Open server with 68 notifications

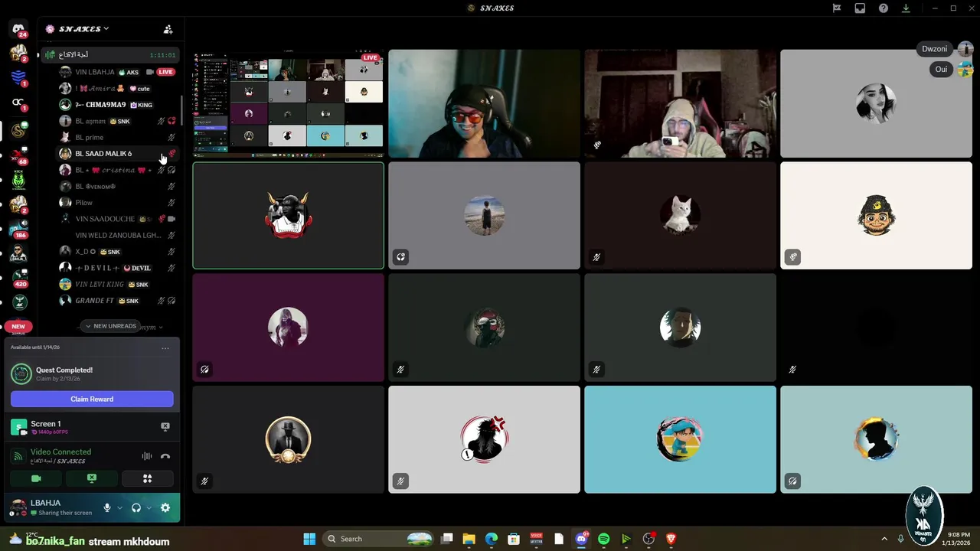coord(19,155)
